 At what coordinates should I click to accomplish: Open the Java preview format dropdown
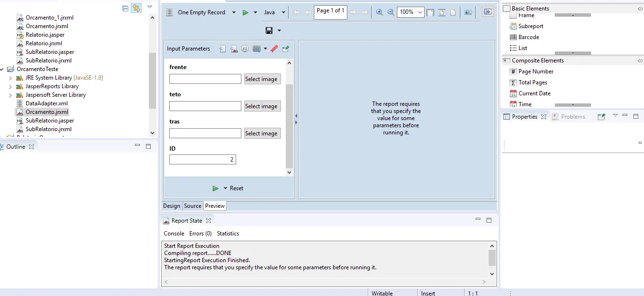283,12
